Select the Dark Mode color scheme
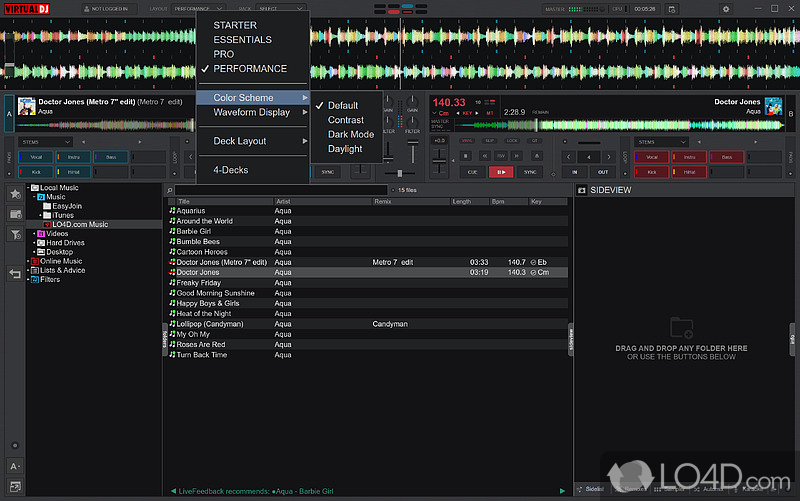The image size is (800, 501). coord(350,134)
